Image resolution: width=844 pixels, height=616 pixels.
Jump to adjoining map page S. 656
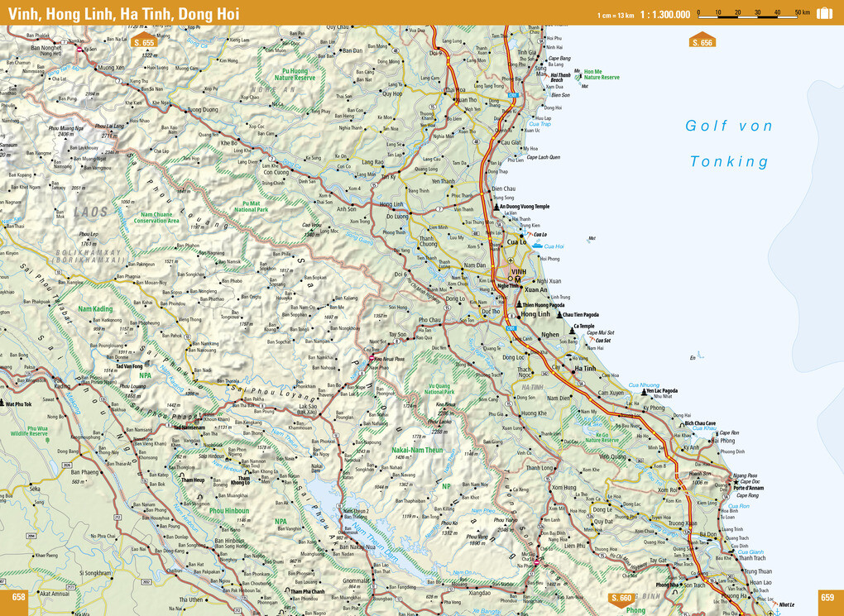point(702,41)
